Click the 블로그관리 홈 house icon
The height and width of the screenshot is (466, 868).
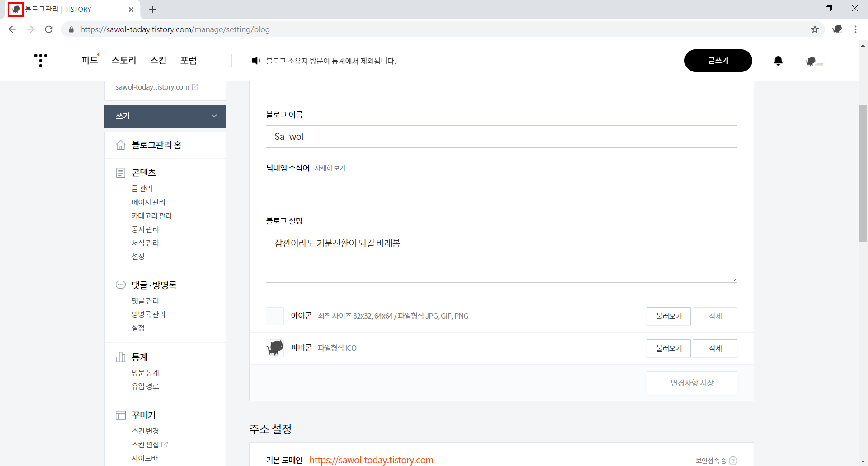121,145
